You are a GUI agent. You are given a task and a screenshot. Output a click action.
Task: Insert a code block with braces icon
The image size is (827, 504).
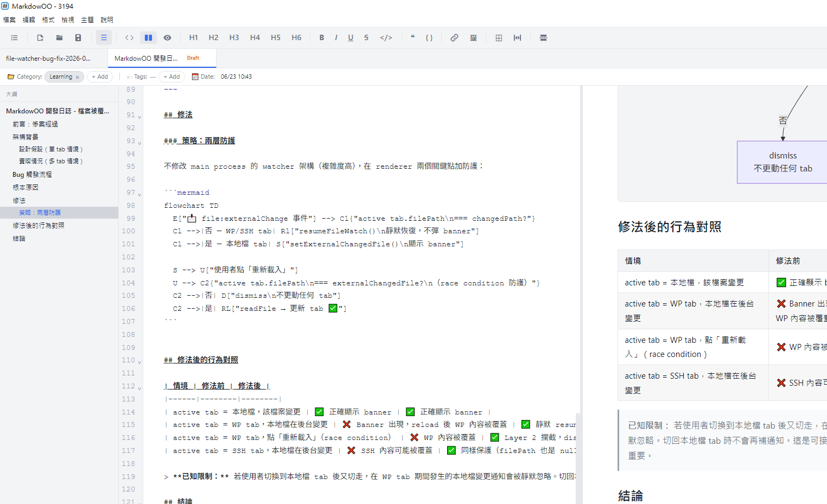[x=429, y=38]
